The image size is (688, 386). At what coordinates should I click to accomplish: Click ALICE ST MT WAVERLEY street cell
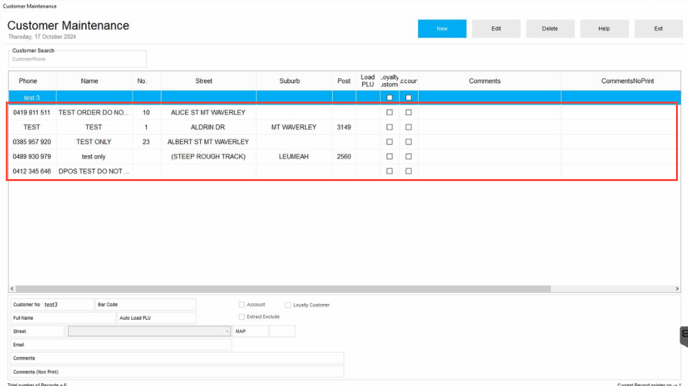[208, 113]
